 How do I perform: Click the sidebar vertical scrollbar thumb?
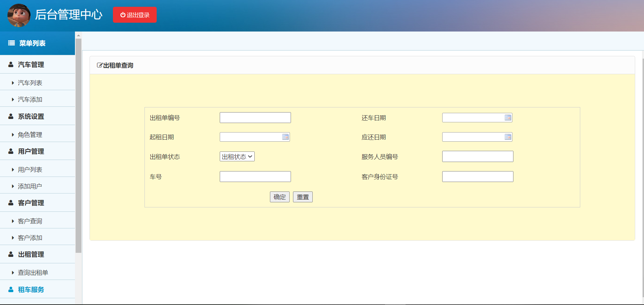pos(79,146)
